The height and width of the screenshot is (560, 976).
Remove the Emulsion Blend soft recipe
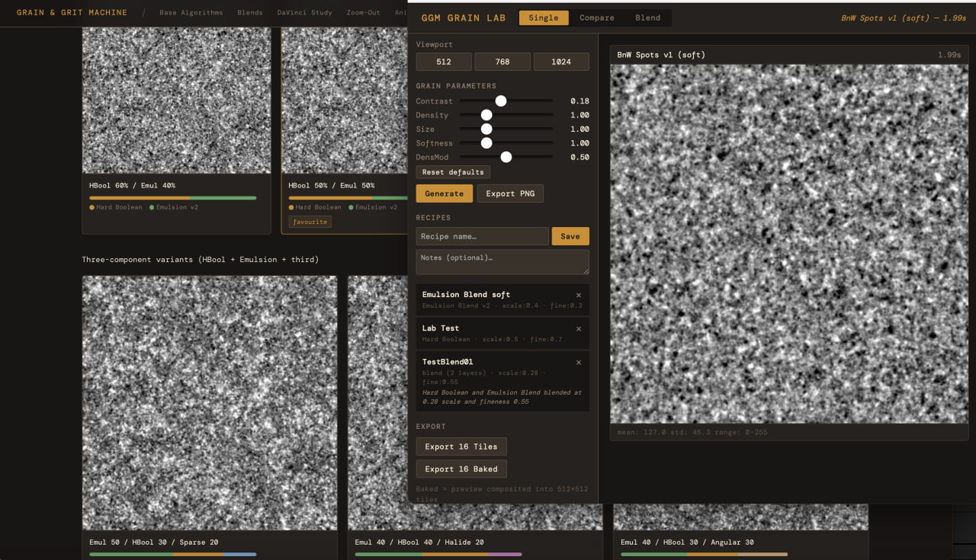pyautogui.click(x=578, y=295)
